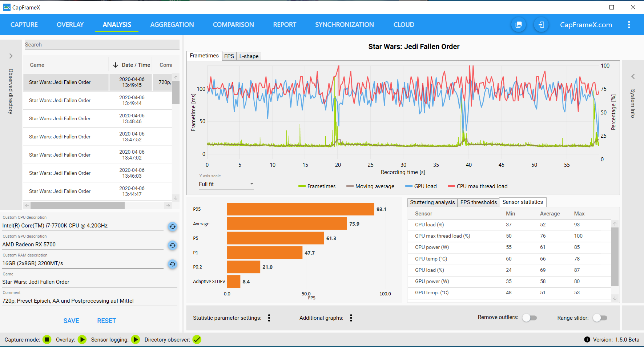Screen dimensions: 644x347
Task: Toggle the Moving average legend entry
Action: [x=370, y=186]
